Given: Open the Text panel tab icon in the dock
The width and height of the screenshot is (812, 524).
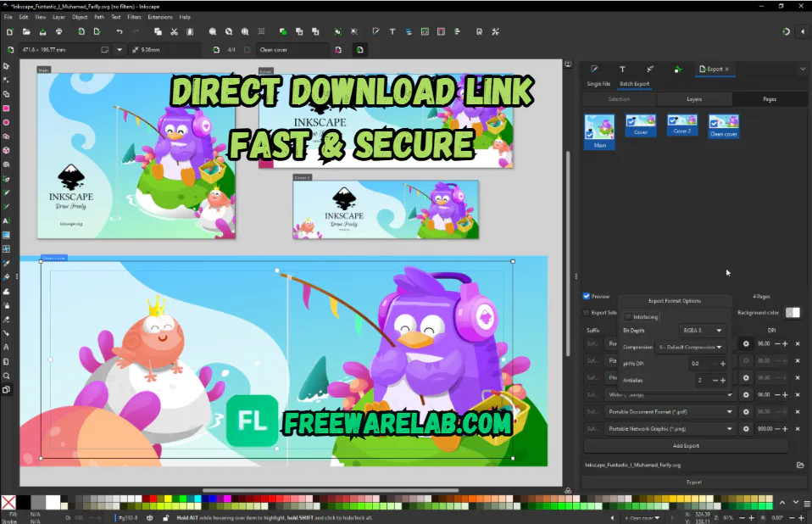Looking at the screenshot, I should (x=622, y=69).
